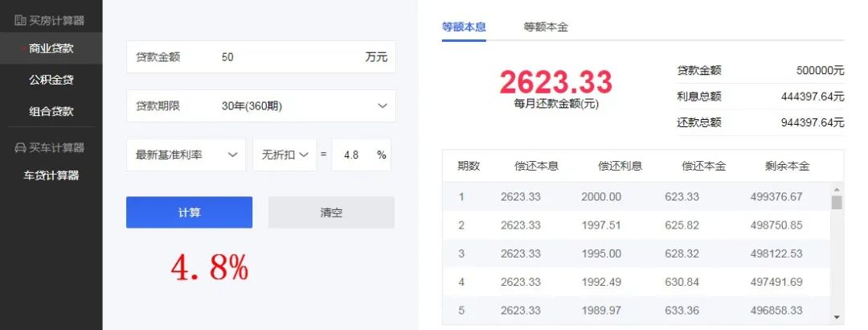
Task: Select period 1 row in repayment table
Action: click(x=642, y=196)
